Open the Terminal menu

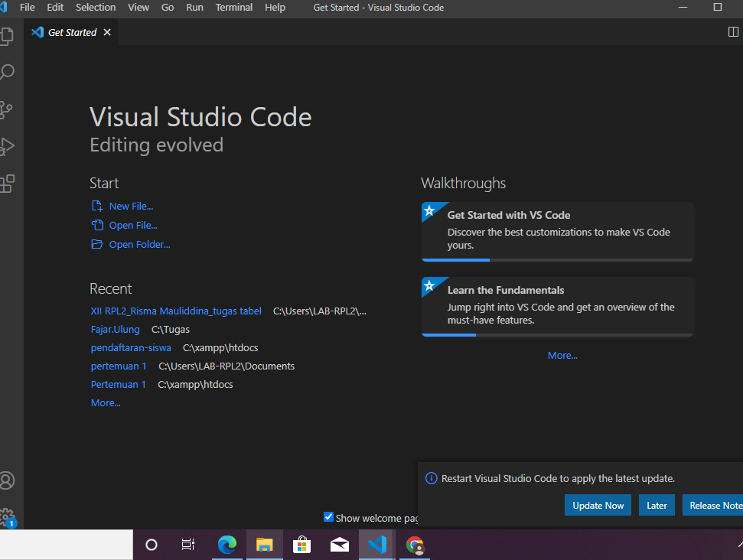234,8
